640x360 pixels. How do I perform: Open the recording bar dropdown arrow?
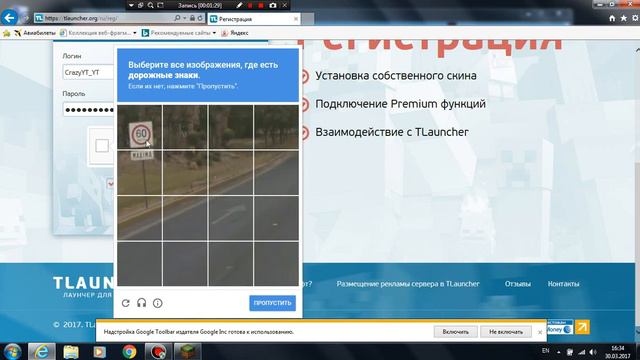click(x=131, y=5)
